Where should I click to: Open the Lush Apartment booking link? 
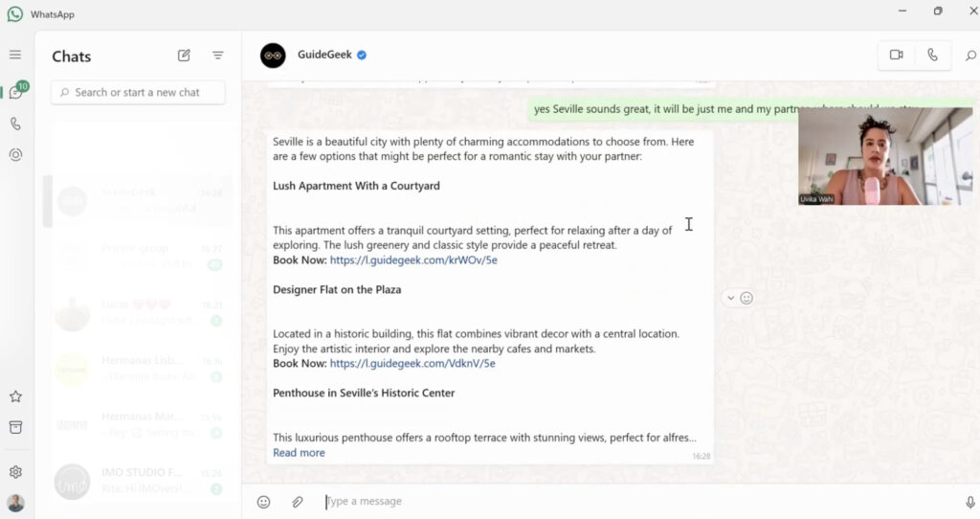(x=413, y=260)
